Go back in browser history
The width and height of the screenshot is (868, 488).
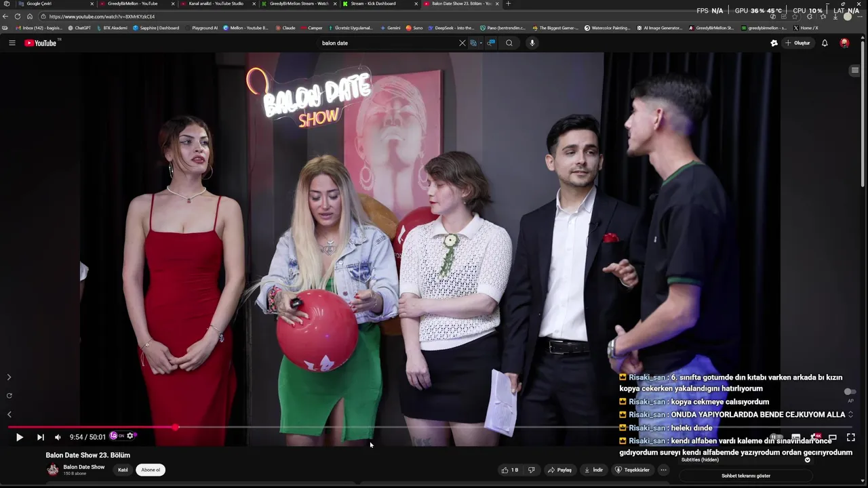coord(5,16)
